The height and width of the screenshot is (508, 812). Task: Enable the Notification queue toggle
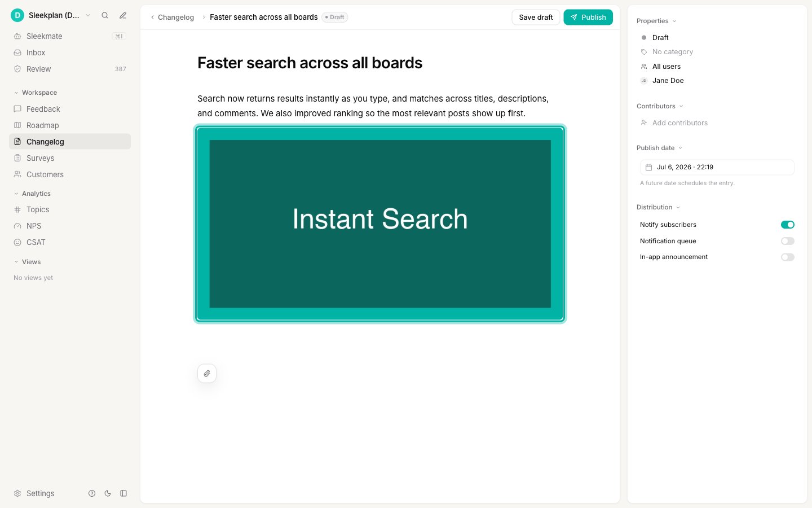788,241
